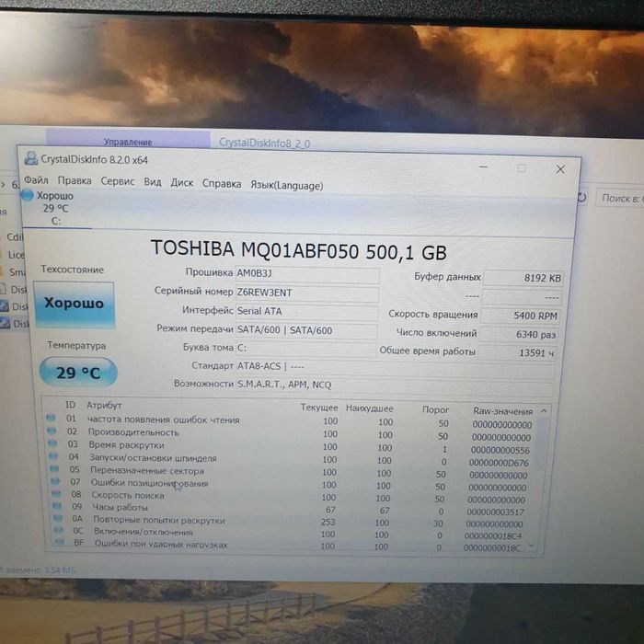Click the Интерфейс field Serial ATA
This screenshot has height=644, width=644.
coord(306,312)
